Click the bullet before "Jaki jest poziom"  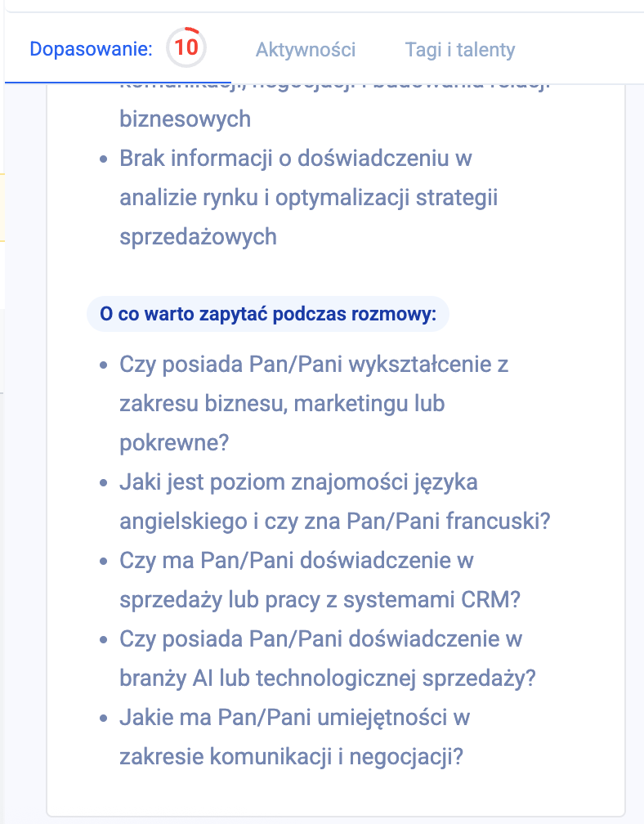click(x=104, y=483)
